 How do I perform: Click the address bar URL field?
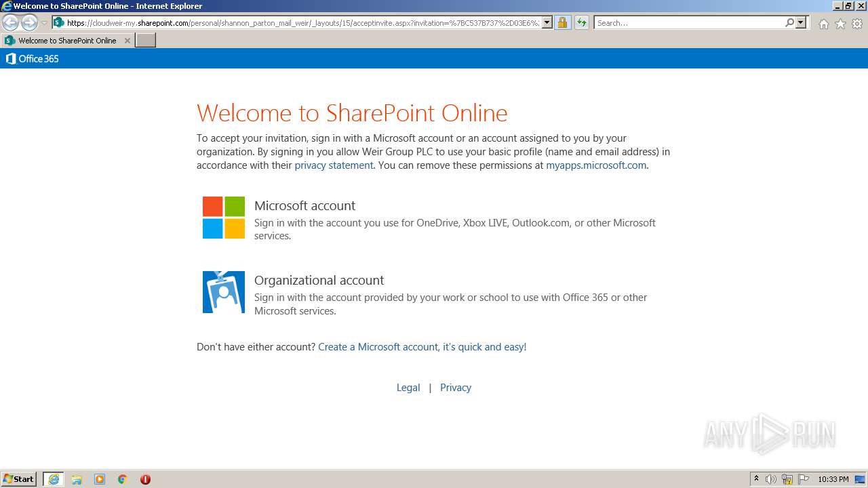(x=302, y=22)
